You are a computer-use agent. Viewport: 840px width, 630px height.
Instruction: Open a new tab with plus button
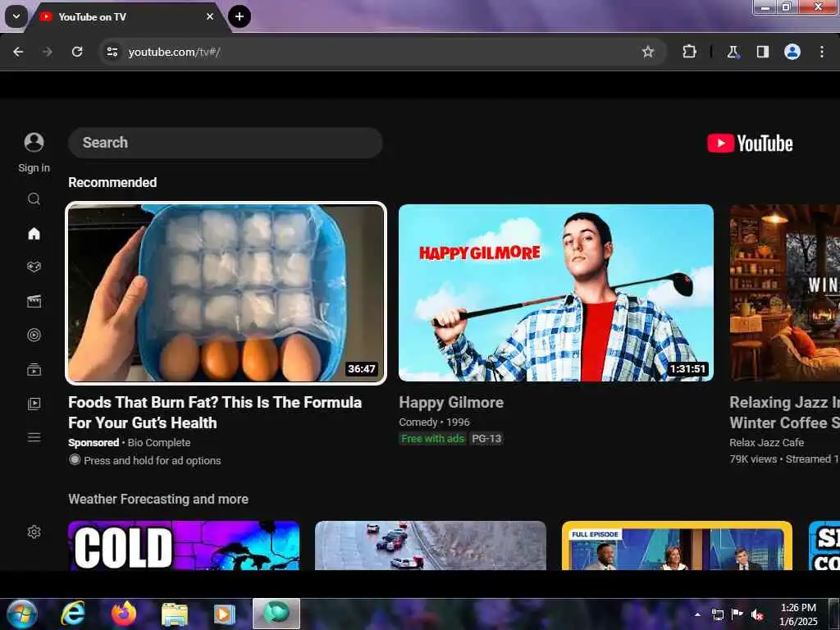coord(240,16)
